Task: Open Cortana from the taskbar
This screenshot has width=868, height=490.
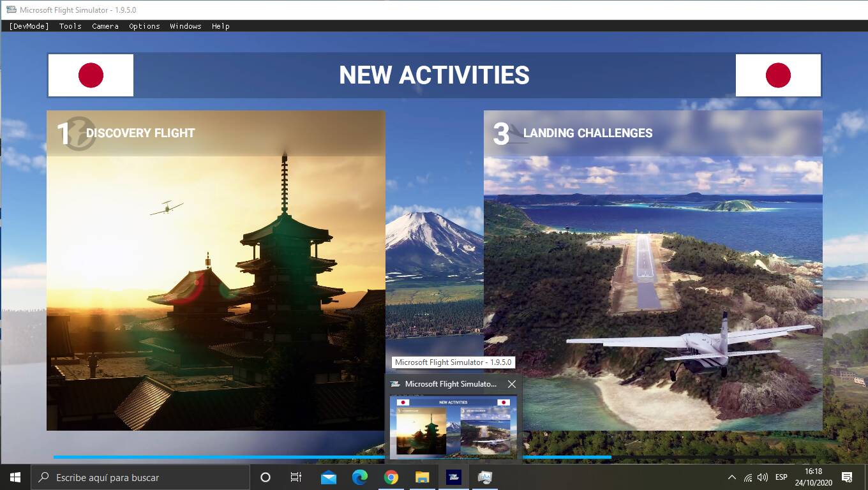Action: pos(266,477)
